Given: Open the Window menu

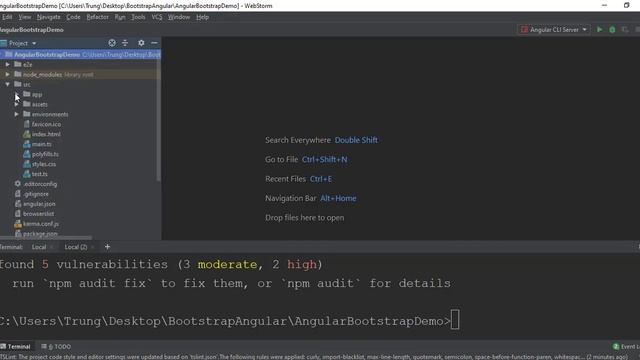Looking at the screenshot, I should [x=179, y=17].
